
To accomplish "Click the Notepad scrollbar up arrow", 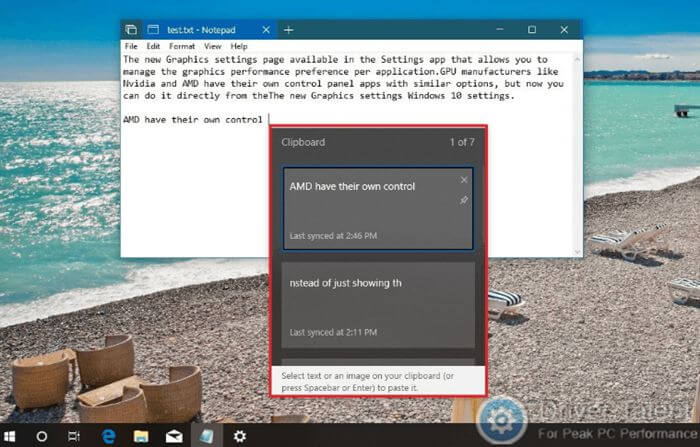I will tap(577, 58).
